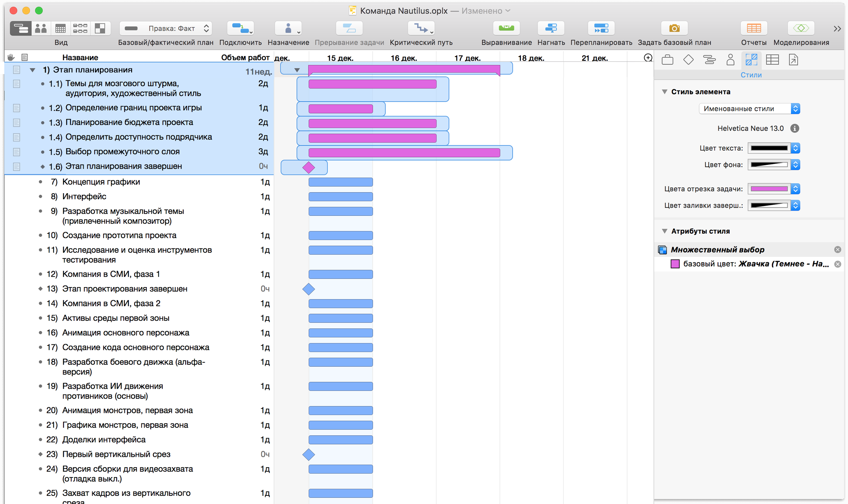
Task: Click the note icon for task 1.6
Action: [16, 166]
